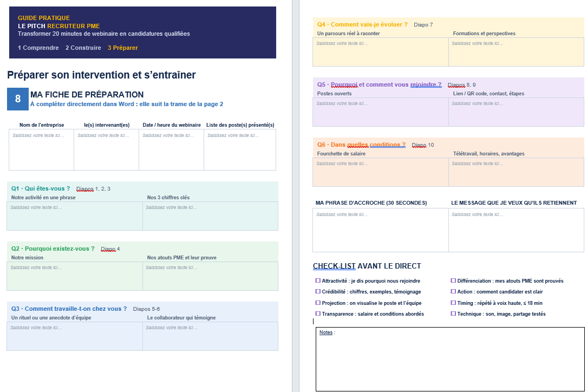Check the Timing checklist item

tap(453, 303)
